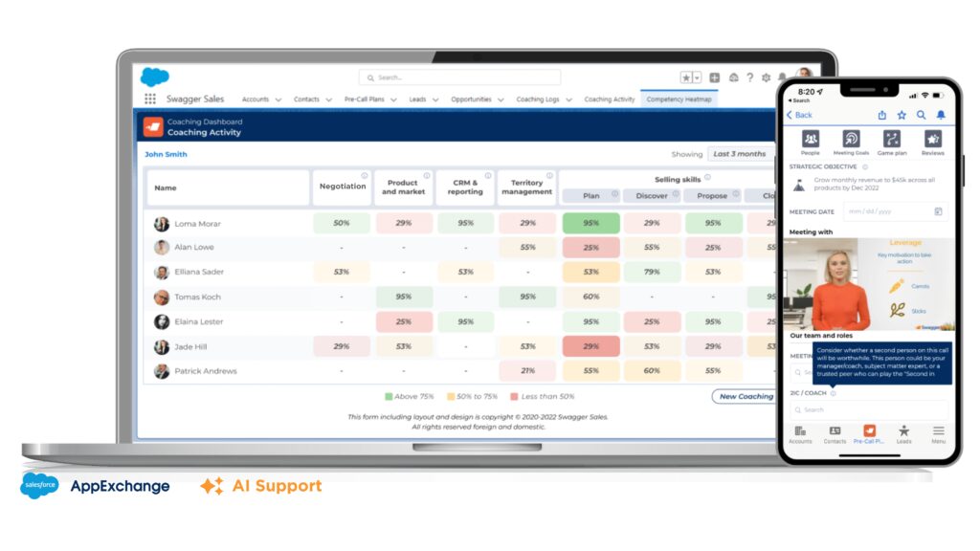Tap Accounts in phone bottom bar

point(800,435)
